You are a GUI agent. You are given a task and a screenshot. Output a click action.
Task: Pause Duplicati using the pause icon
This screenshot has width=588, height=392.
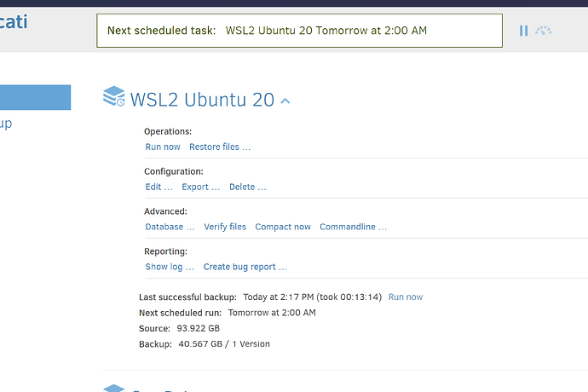click(x=523, y=31)
